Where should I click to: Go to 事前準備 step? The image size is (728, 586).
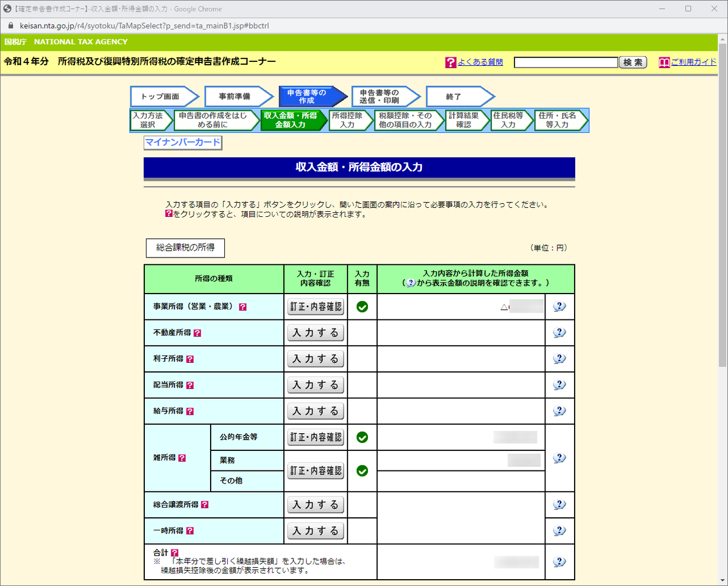(238, 97)
